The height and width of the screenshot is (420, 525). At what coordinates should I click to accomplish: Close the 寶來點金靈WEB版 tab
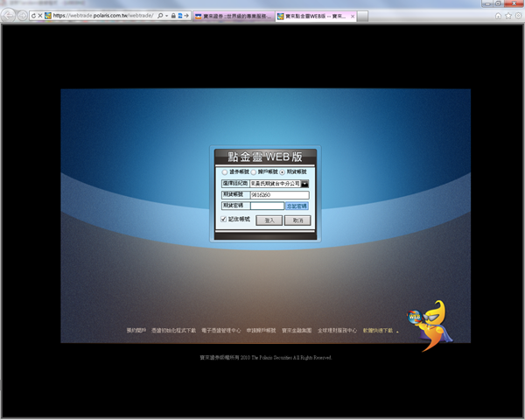[x=353, y=16]
